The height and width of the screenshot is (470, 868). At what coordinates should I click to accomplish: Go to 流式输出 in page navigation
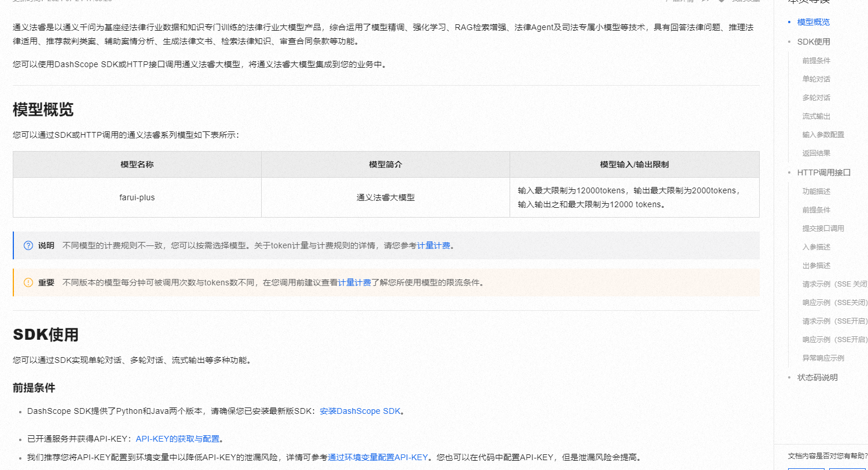pyautogui.click(x=816, y=116)
